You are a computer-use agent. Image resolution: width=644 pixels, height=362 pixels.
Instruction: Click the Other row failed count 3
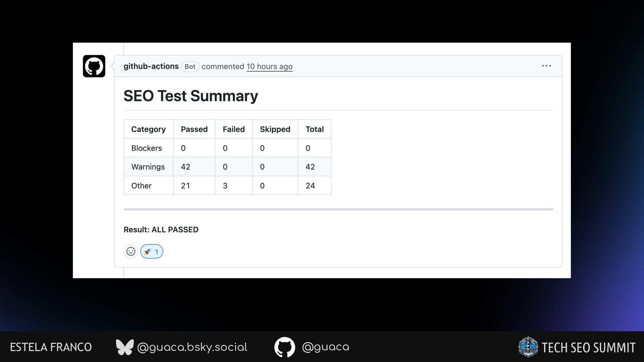pyautogui.click(x=225, y=186)
